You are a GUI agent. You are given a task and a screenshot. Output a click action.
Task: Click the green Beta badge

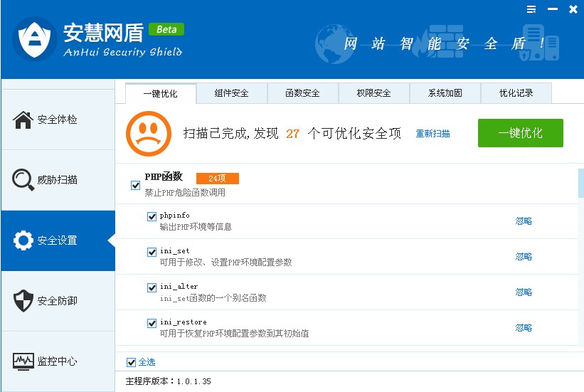166,29
